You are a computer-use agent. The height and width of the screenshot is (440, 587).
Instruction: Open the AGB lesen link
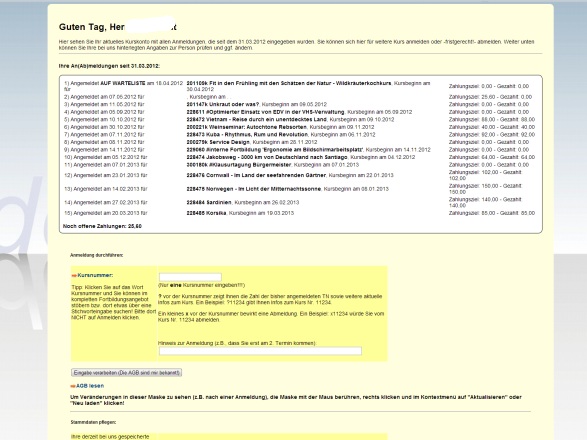[90, 386]
